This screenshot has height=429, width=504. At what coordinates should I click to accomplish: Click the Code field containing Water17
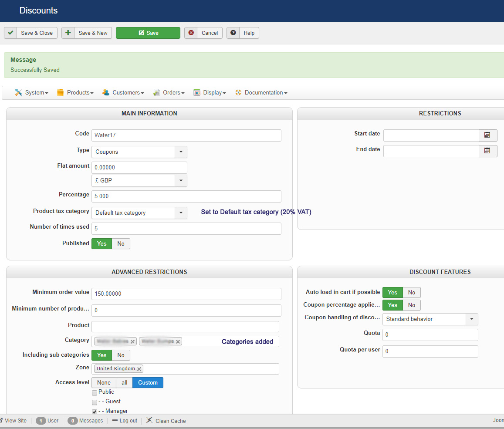point(186,135)
